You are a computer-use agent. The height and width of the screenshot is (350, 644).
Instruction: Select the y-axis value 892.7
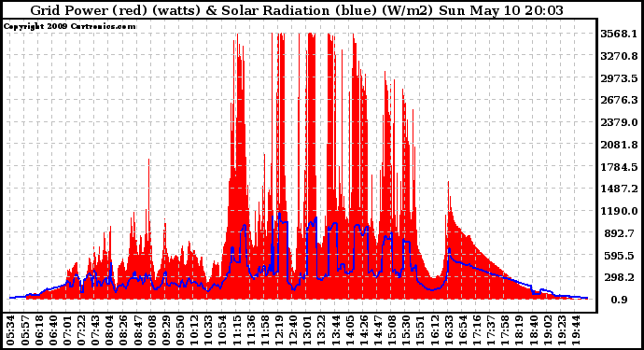[621, 233]
